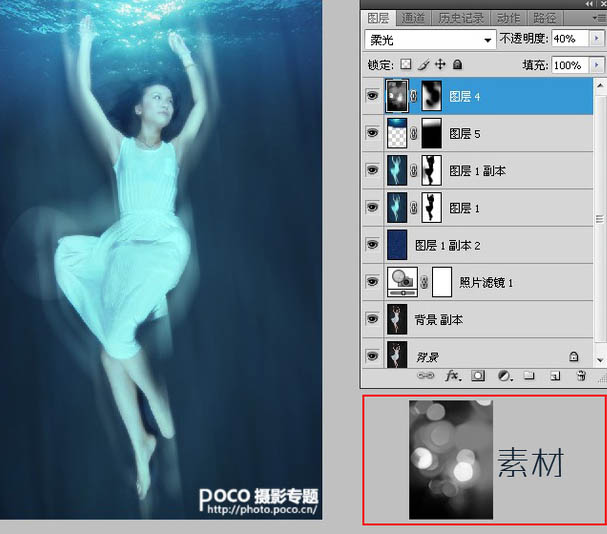Hide the 图层 4 layer
Screen dimensions: 607x534
point(372,95)
